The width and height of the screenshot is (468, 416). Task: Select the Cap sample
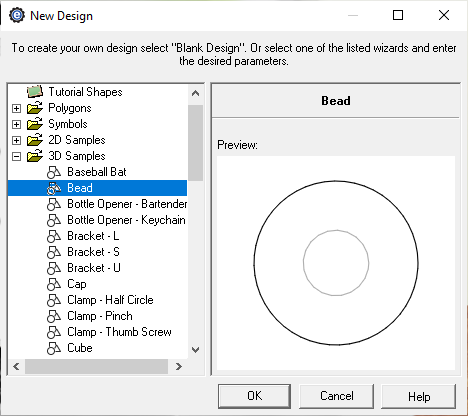tap(77, 284)
